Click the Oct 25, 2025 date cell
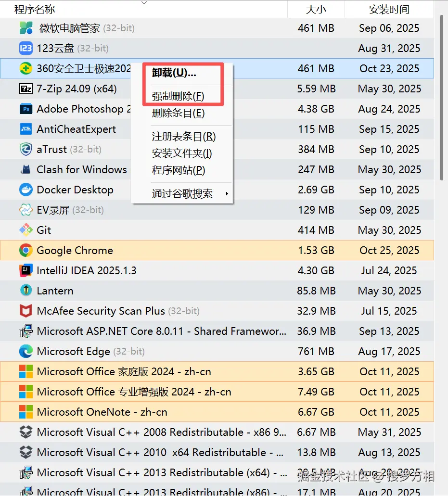The image size is (448, 496). [x=389, y=250]
